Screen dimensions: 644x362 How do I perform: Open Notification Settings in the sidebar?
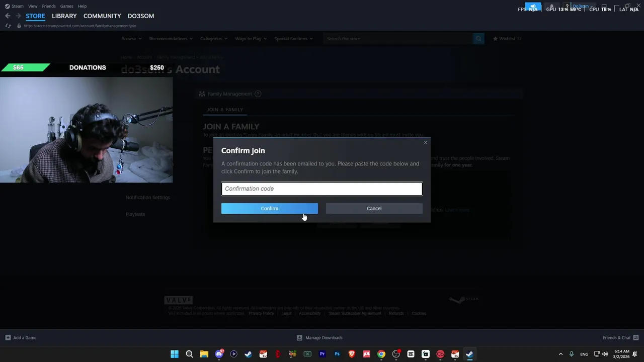pyautogui.click(x=148, y=198)
